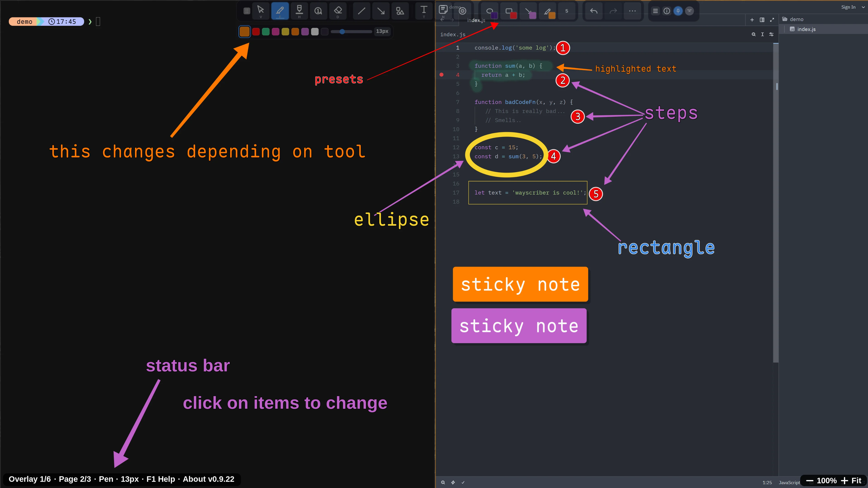The width and height of the screenshot is (868, 488).
Task: Click Fit to fit zoom
Action: point(856,481)
